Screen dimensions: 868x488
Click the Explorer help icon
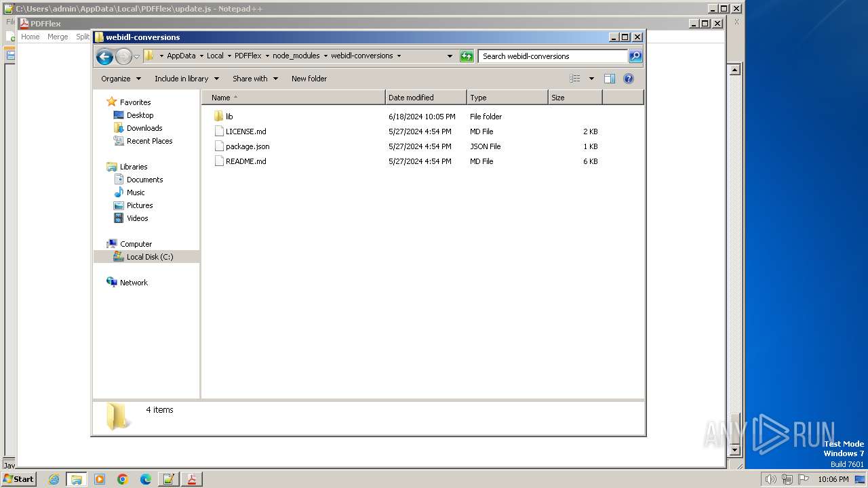[629, 79]
